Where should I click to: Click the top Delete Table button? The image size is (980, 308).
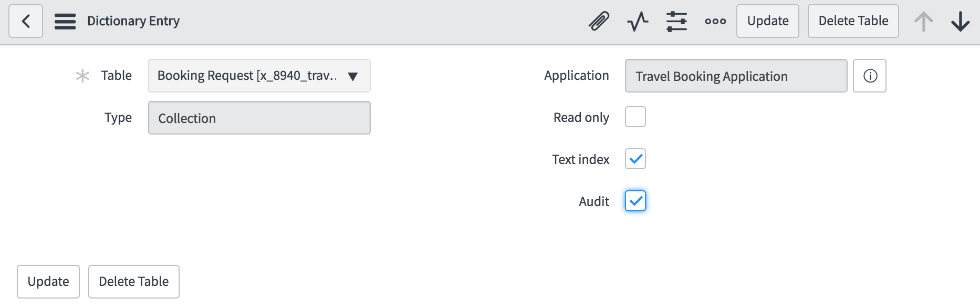(x=853, y=21)
